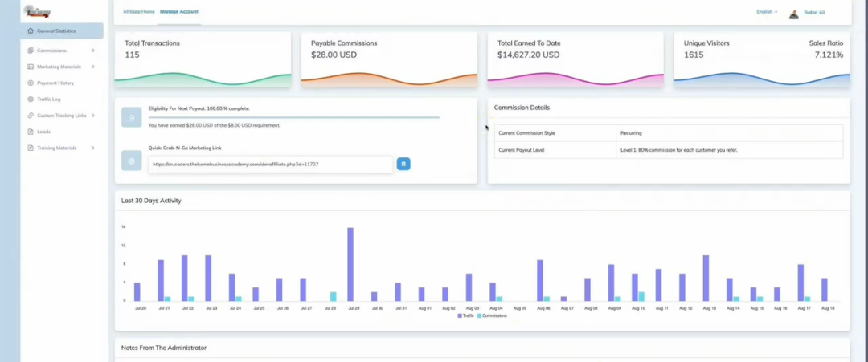
Task: Open the Babar Ali account link
Action: tap(814, 12)
